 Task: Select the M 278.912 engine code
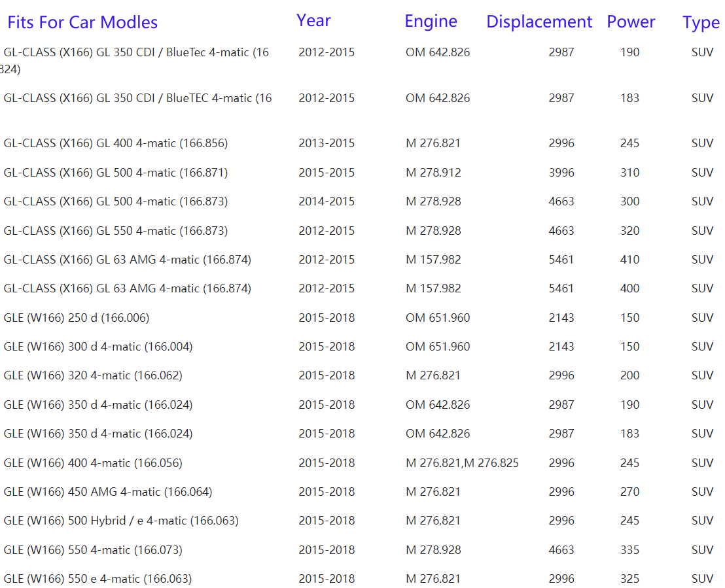433,173
